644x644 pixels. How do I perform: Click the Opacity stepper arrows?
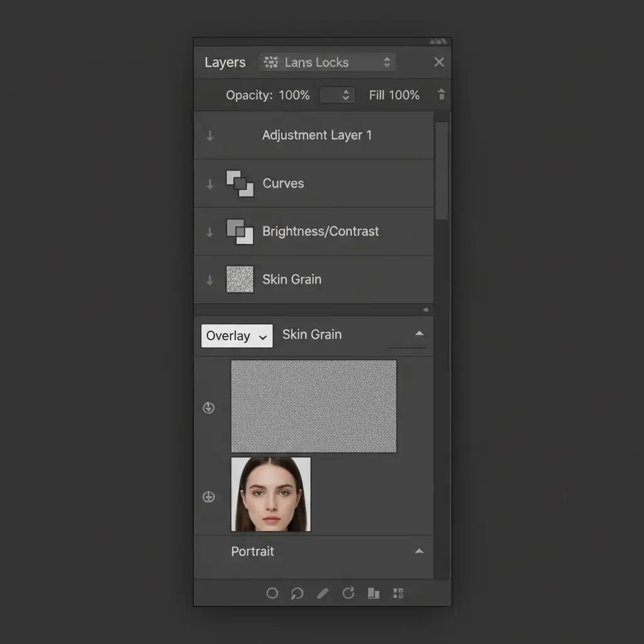click(x=345, y=95)
